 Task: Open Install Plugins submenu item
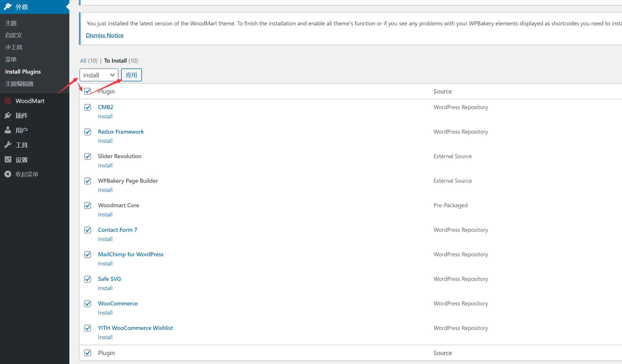tap(23, 72)
